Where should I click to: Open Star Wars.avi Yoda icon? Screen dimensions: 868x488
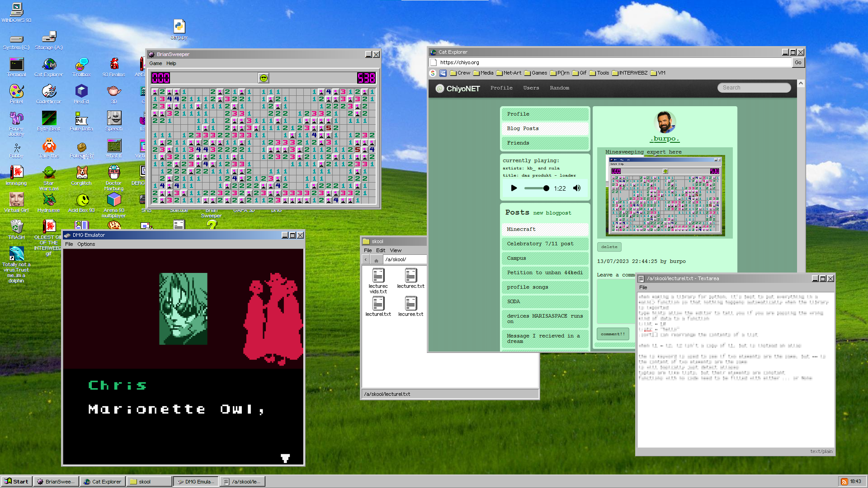(49, 178)
